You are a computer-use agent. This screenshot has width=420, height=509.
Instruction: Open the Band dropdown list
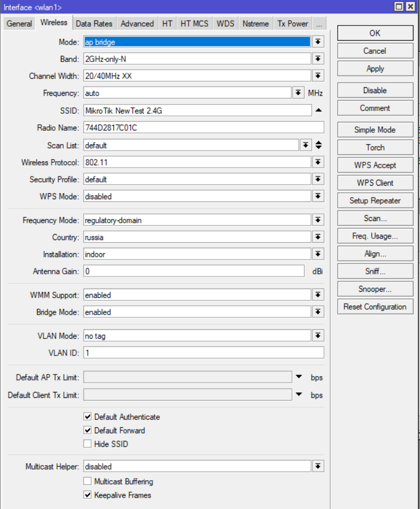coord(318,59)
